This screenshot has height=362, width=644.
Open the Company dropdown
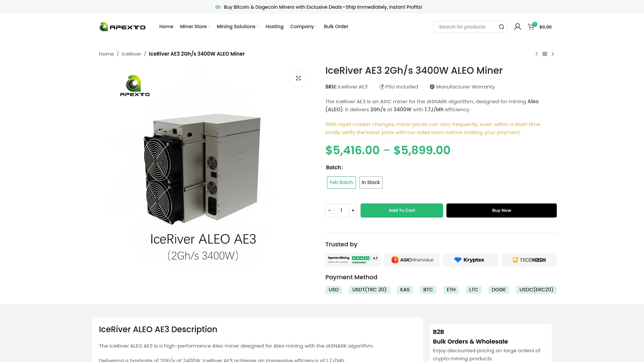click(302, 26)
